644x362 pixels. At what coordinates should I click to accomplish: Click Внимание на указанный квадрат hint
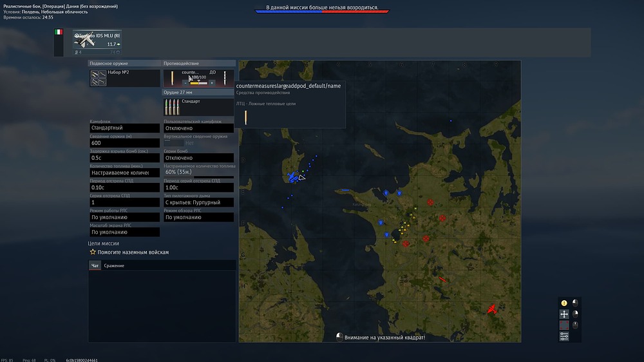[385, 338]
